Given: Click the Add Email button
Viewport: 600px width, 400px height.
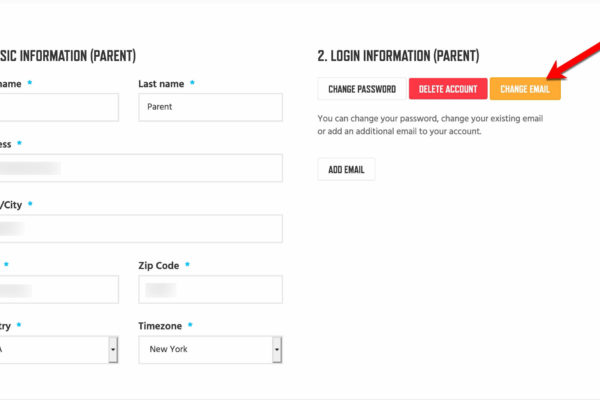Looking at the screenshot, I should pos(346,169).
